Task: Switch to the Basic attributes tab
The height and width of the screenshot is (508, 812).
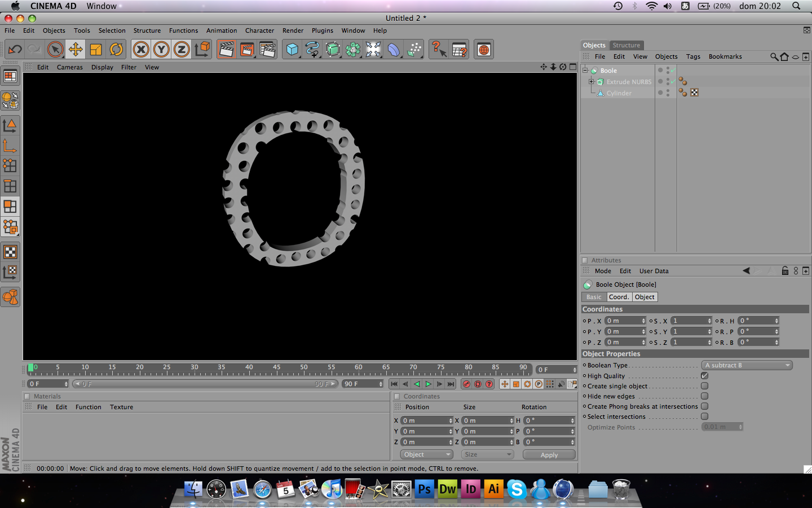Action: pyautogui.click(x=594, y=297)
